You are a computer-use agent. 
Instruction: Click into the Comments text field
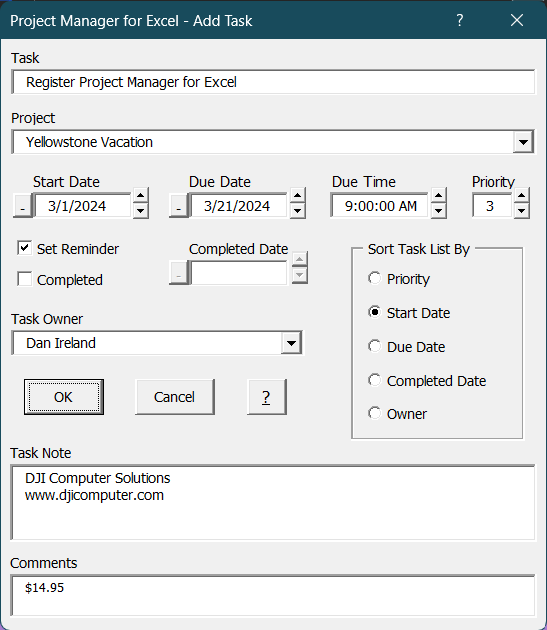click(273, 595)
